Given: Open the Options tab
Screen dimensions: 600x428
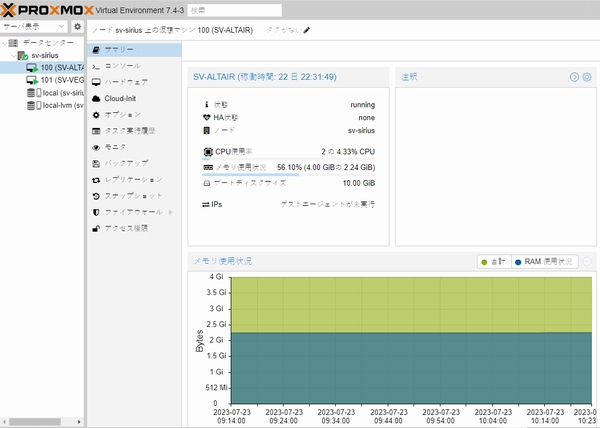Looking at the screenshot, I should (x=134, y=114).
